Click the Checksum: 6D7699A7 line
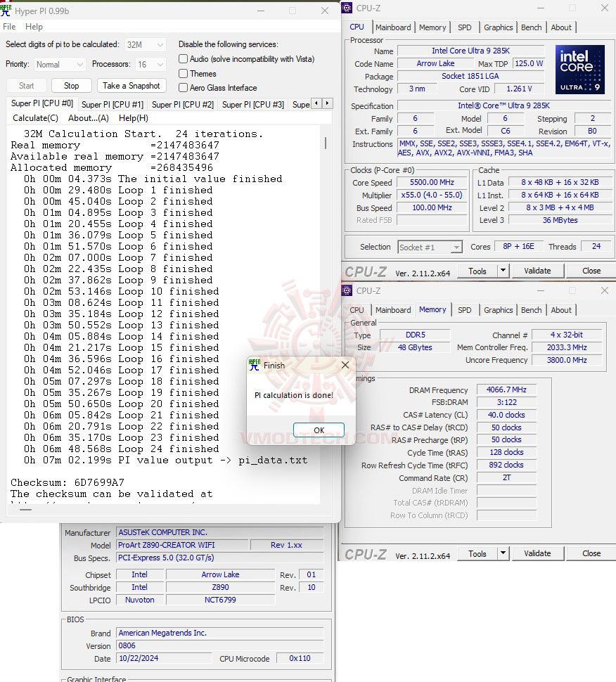616x682 pixels. coord(68,482)
